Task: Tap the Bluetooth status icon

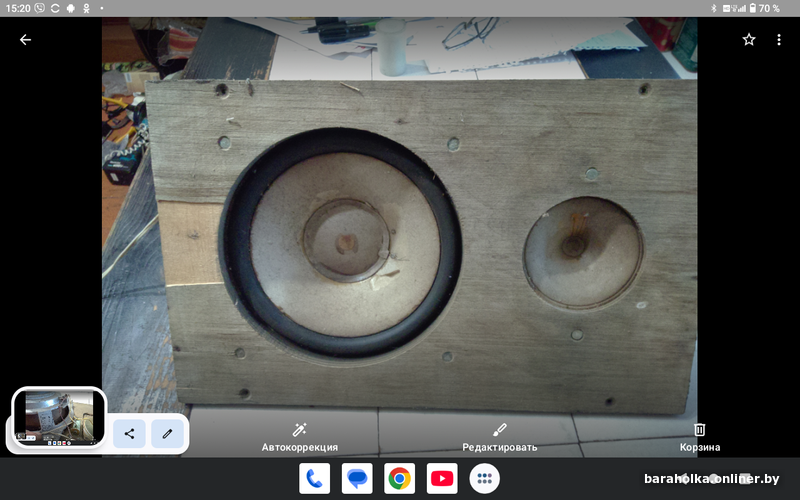Action: [x=714, y=8]
